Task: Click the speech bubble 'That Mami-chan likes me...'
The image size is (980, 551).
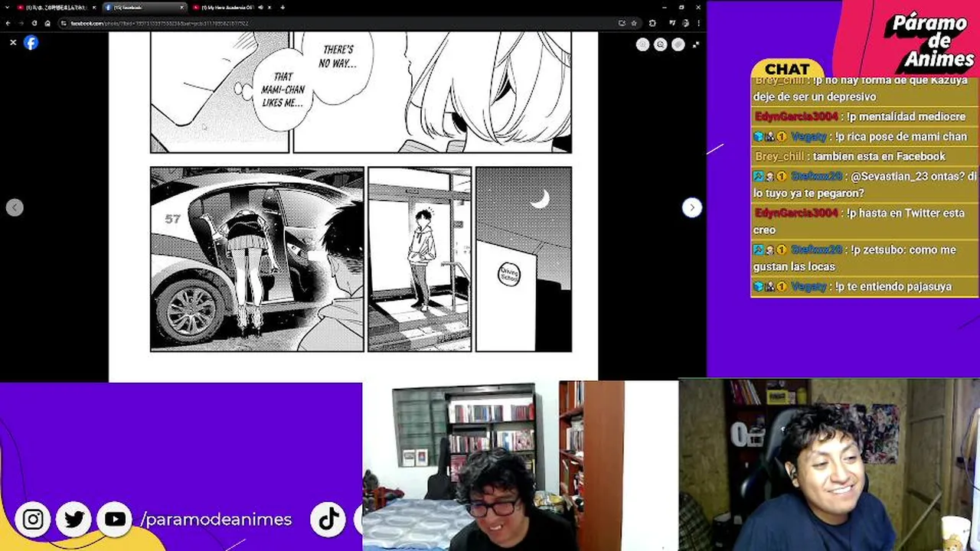Action: pos(283,90)
